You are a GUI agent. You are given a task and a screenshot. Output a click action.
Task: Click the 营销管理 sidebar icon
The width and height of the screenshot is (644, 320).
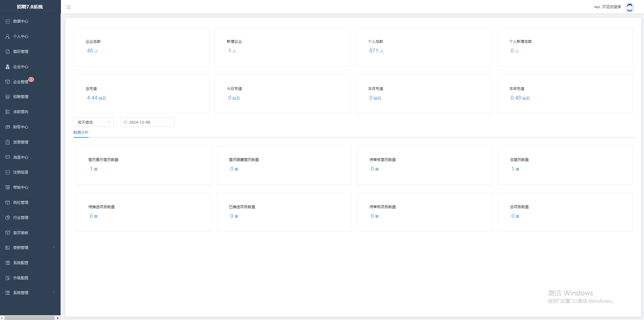[7, 248]
